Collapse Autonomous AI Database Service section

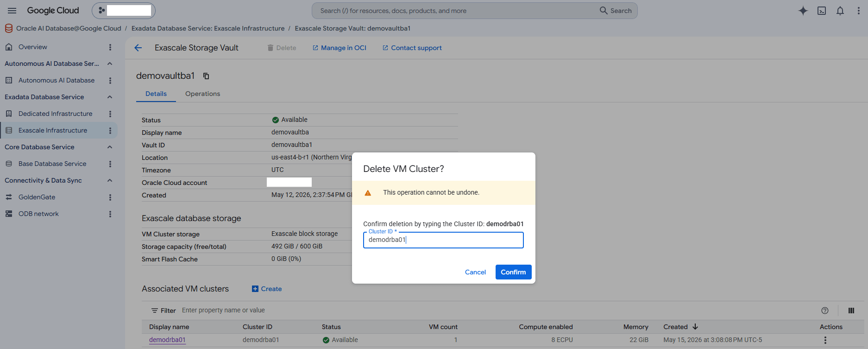click(x=110, y=63)
